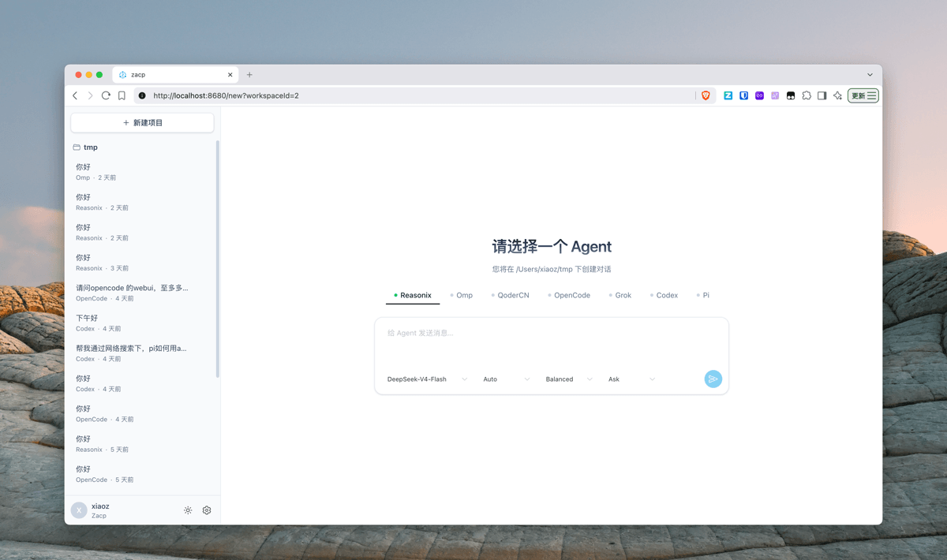This screenshot has width=947, height=560.
Task: Open the tab search chevron at window top right
Action: point(870,75)
